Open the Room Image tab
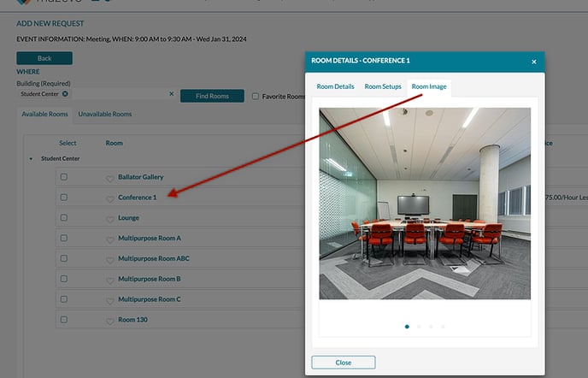This screenshot has height=378, width=588. pyautogui.click(x=429, y=86)
